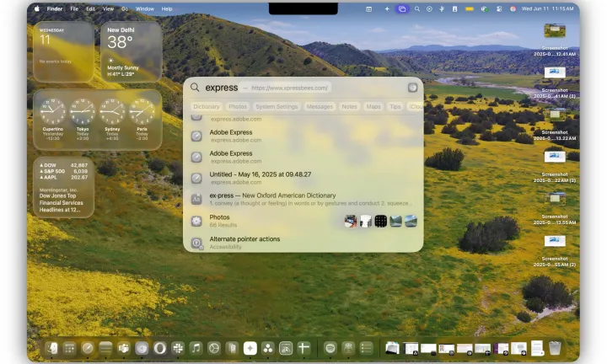Open the black grid photo thumbnail

point(381,222)
